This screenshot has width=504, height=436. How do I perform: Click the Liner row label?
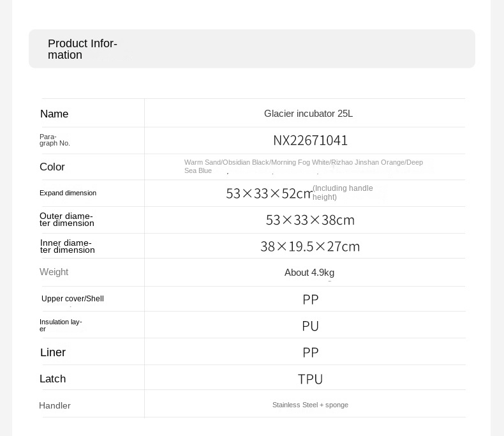pos(53,352)
